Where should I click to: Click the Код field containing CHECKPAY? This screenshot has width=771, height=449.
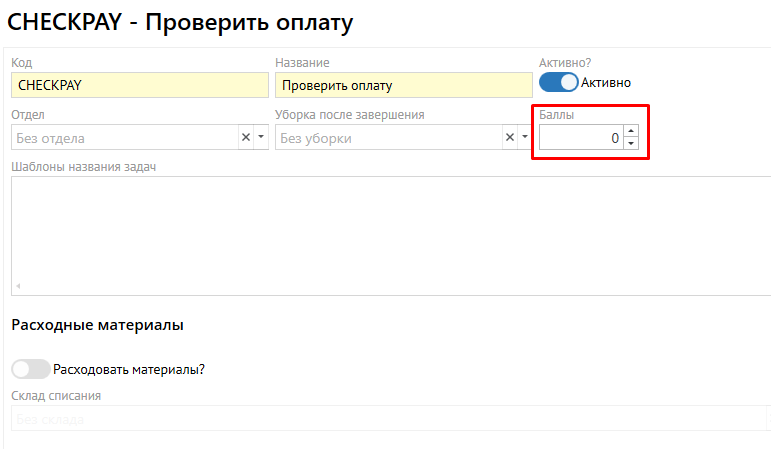[138, 86]
